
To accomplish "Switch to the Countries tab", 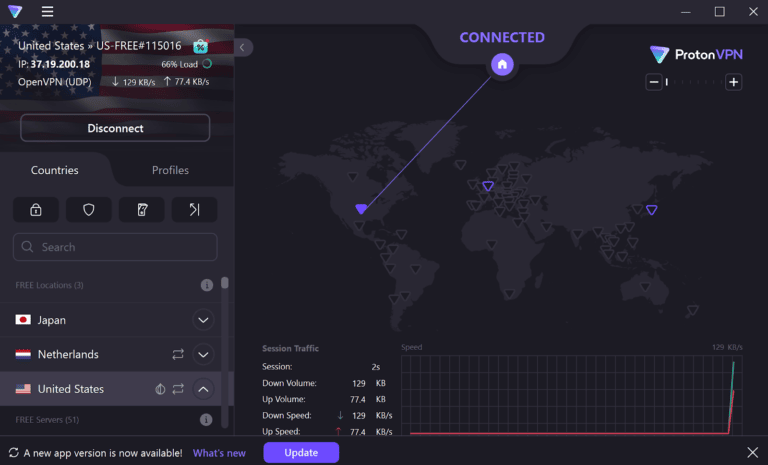I will pyautogui.click(x=55, y=170).
